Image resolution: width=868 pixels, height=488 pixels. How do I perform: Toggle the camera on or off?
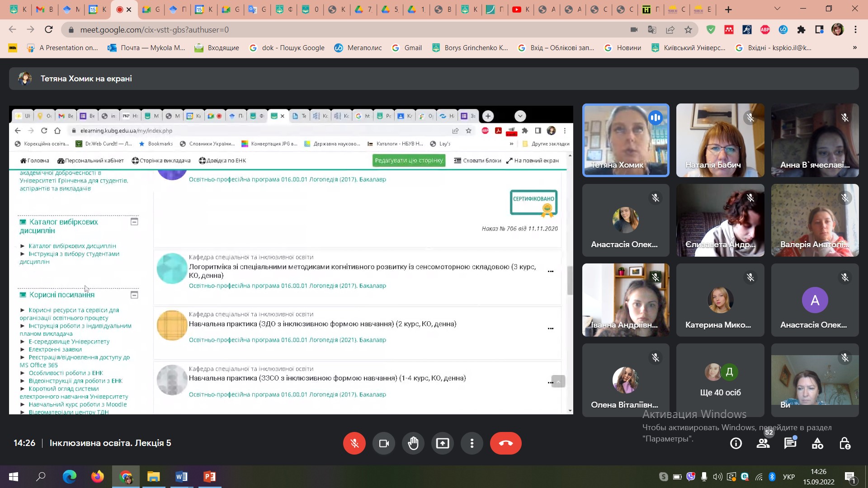click(384, 443)
